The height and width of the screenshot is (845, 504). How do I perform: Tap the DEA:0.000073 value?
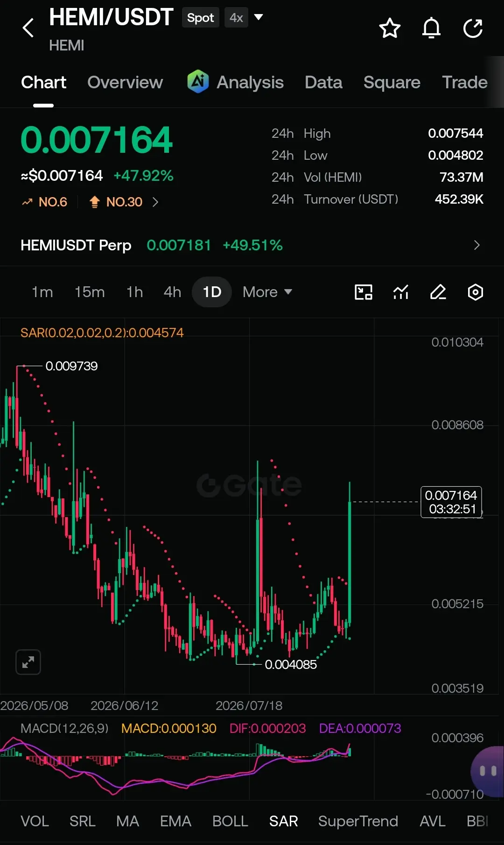(x=360, y=728)
